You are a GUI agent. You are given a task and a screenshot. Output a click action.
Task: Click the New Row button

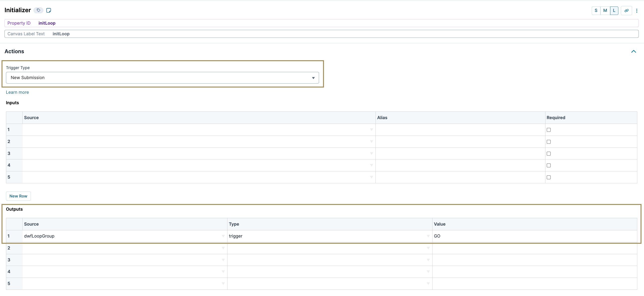click(x=18, y=196)
